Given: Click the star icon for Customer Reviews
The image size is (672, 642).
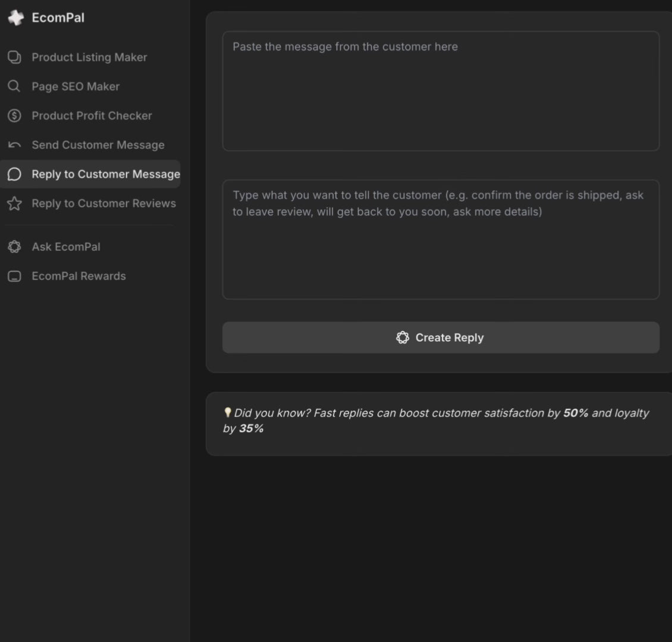Looking at the screenshot, I should 14,203.
